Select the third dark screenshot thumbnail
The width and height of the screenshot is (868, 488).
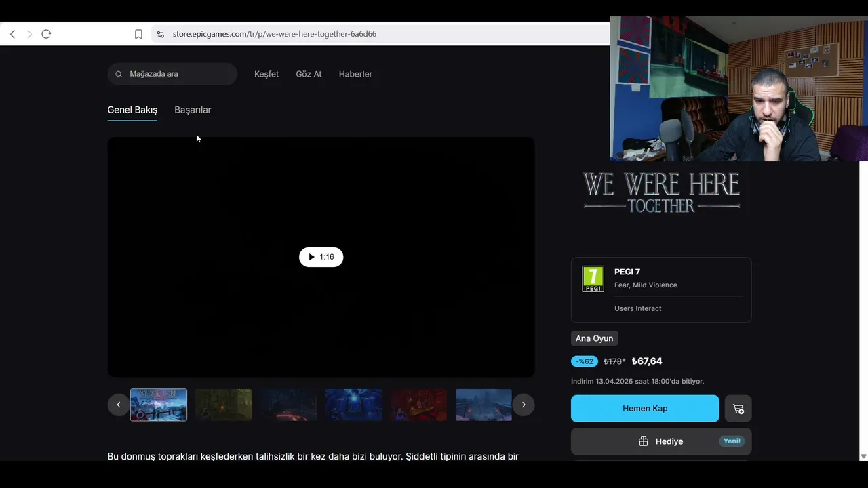[x=289, y=405]
